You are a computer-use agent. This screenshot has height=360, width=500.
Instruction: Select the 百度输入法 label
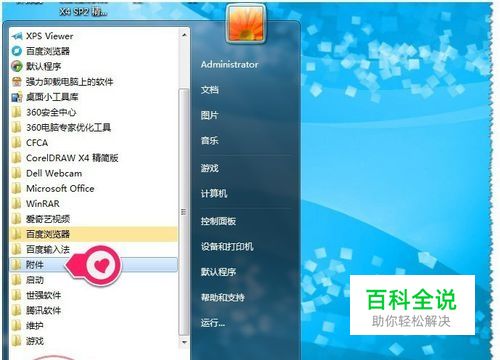(48, 249)
